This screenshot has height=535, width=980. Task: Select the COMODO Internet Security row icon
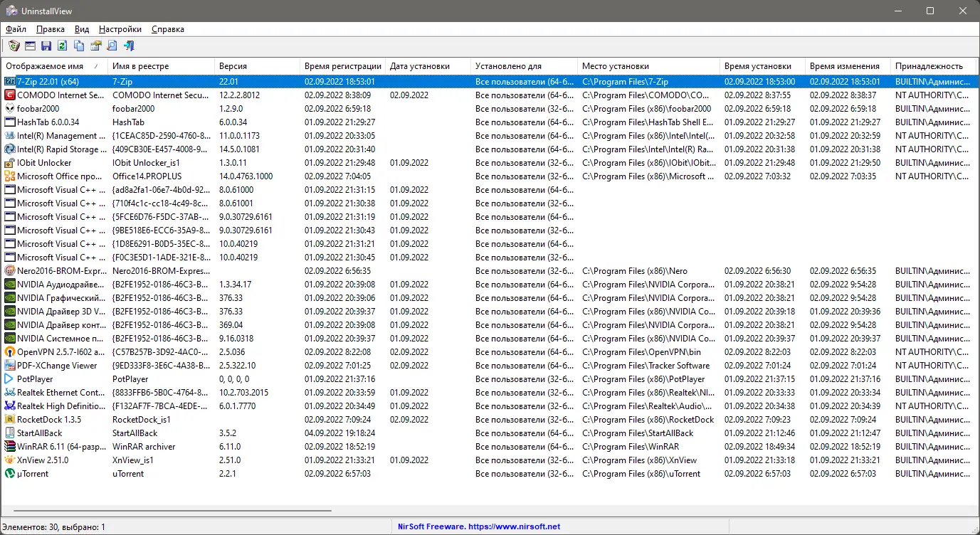pyautogui.click(x=10, y=95)
